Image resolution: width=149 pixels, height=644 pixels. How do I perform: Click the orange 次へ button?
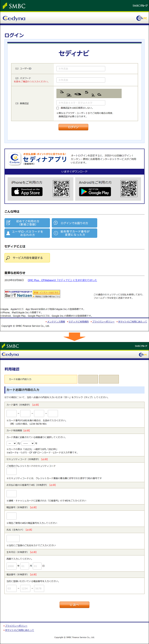74,604
